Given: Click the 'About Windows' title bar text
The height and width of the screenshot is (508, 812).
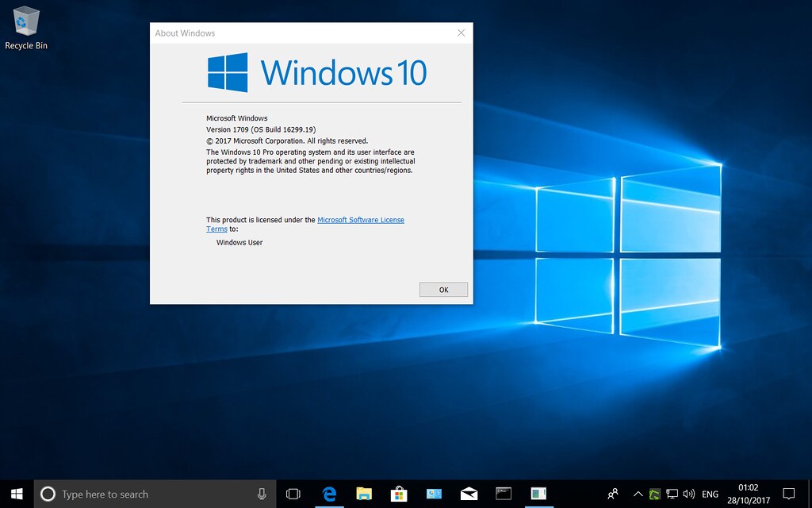Looking at the screenshot, I should pyautogui.click(x=185, y=33).
